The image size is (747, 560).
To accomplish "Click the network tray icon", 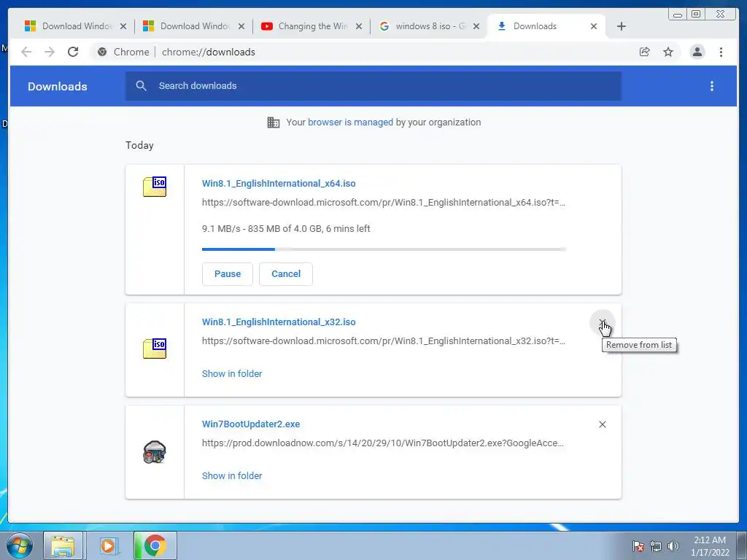I will (x=656, y=546).
